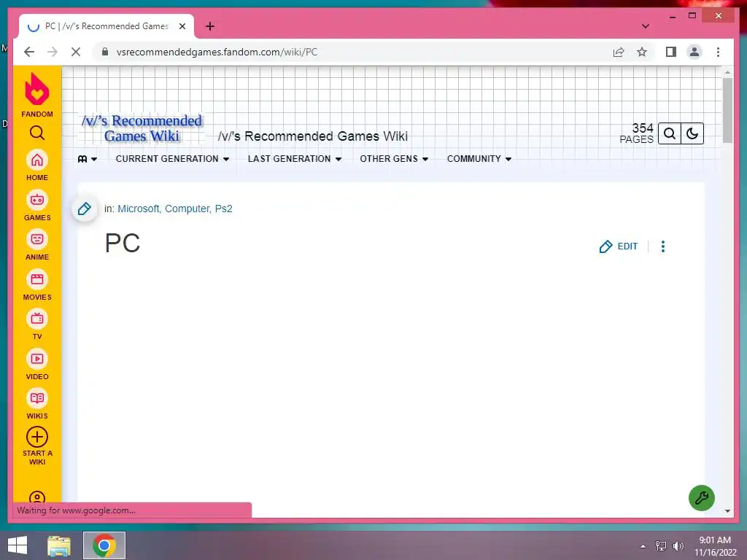Go forward in Chrome

click(52, 52)
